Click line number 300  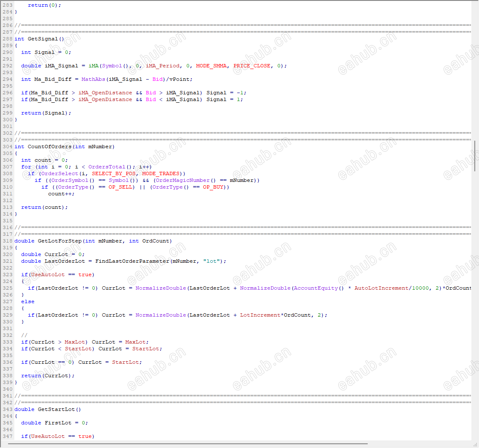(8, 120)
